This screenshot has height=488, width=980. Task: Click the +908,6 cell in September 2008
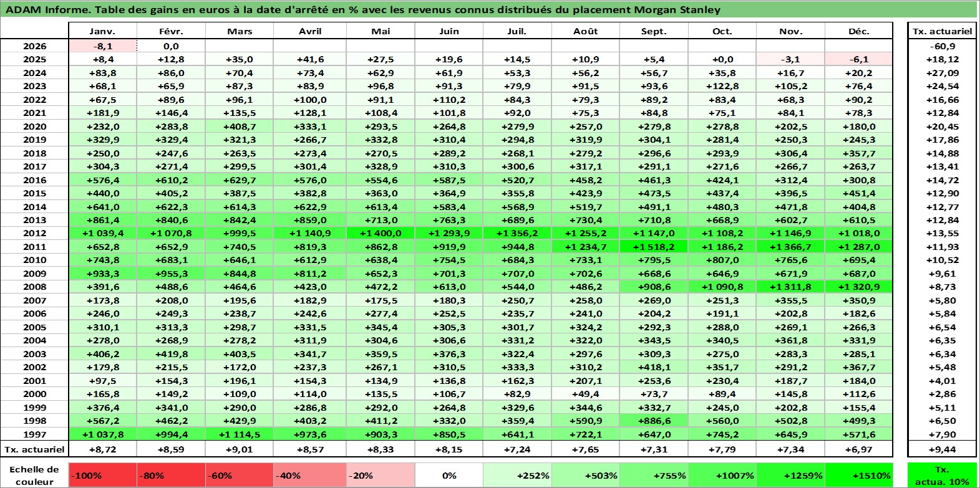654,287
